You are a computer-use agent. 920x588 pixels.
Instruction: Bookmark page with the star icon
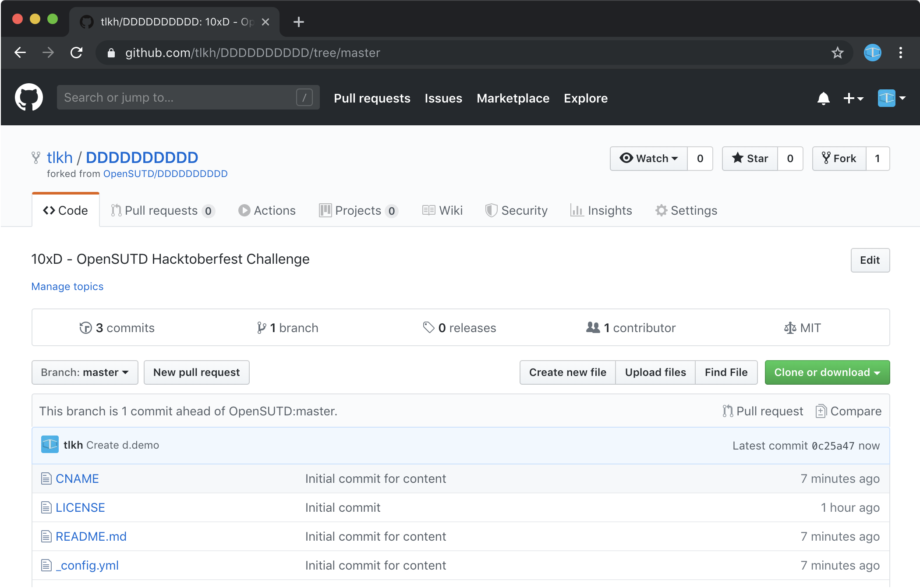[837, 53]
